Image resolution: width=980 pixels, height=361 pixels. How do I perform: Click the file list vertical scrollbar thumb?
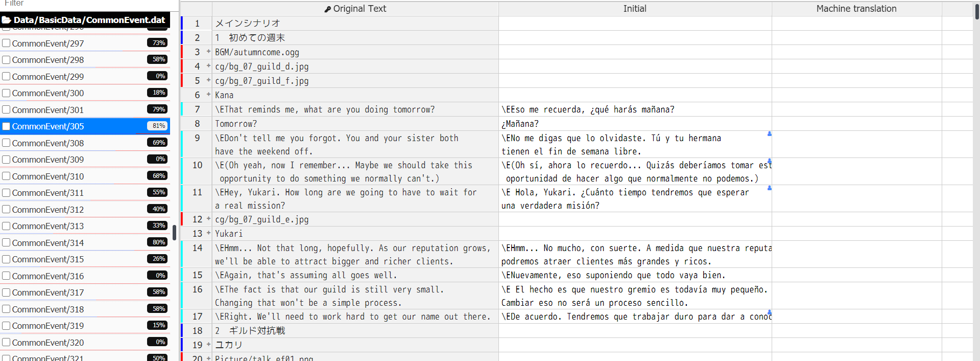[x=175, y=233]
